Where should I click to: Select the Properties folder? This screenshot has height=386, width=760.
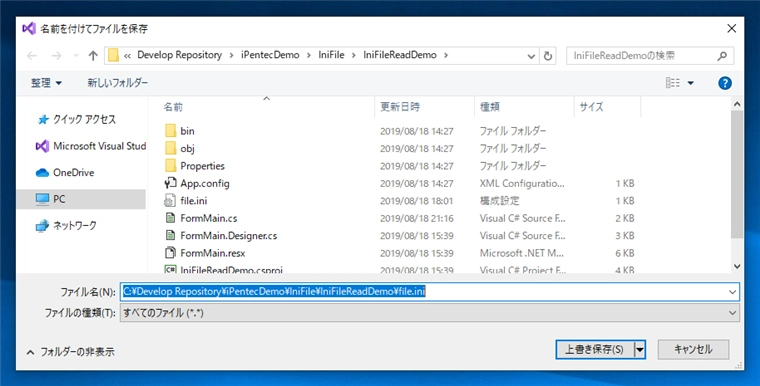203,166
